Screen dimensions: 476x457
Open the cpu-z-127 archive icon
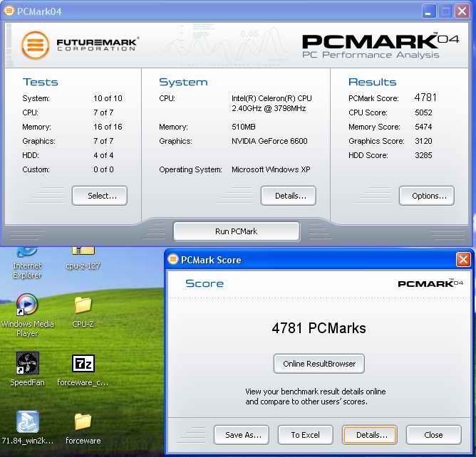83,258
